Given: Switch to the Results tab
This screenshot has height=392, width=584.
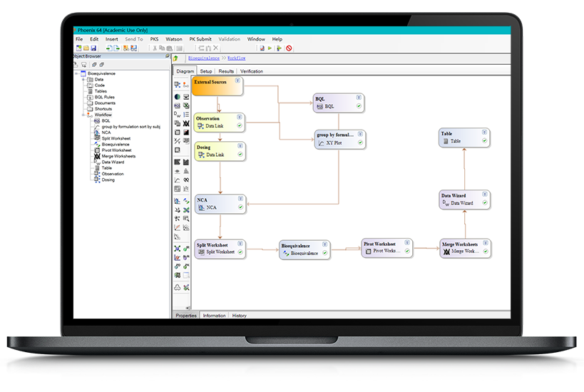Looking at the screenshot, I should (x=226, y=71).
